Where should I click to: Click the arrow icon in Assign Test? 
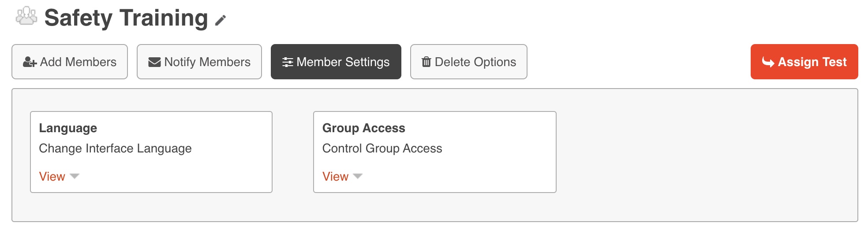tap(768, 62)
